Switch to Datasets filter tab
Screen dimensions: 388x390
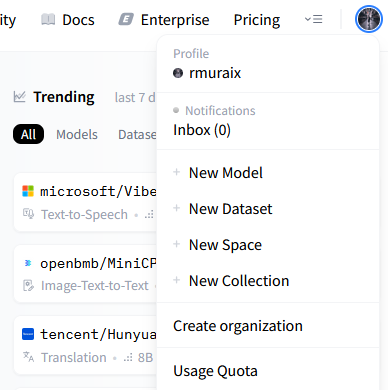[137, 135]
